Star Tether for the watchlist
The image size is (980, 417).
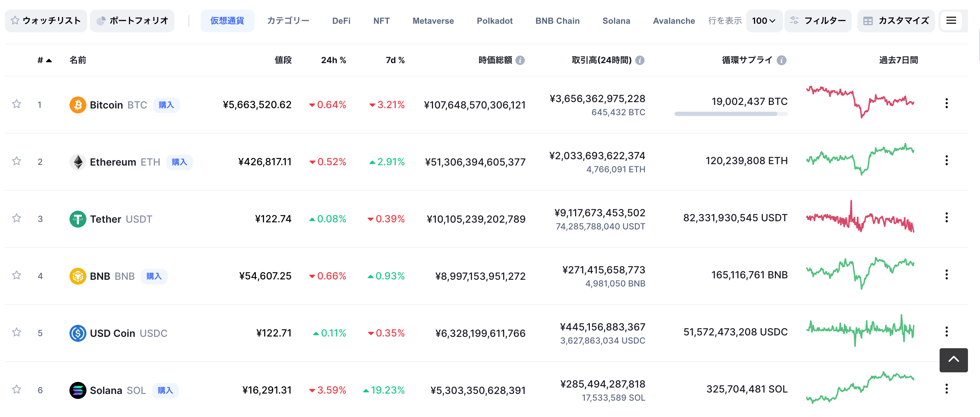tap(16, 218)
